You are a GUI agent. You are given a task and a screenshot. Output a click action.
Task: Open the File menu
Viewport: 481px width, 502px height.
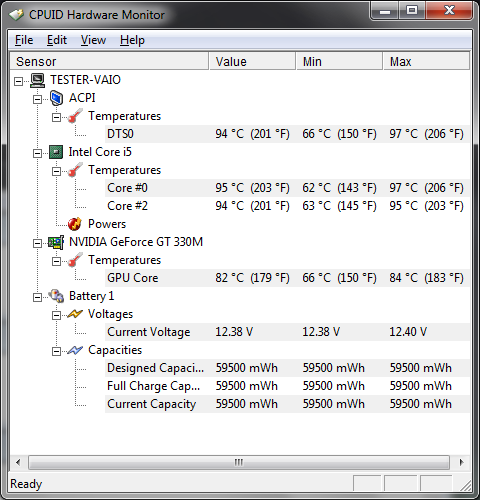(x=24, y=40)
